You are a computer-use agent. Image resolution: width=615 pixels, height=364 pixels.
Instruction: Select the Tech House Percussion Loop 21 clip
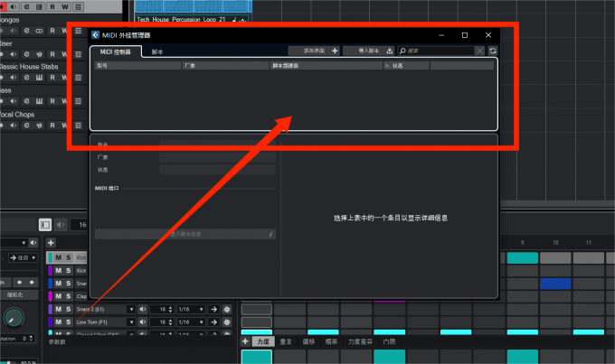(x=192, y=19)
